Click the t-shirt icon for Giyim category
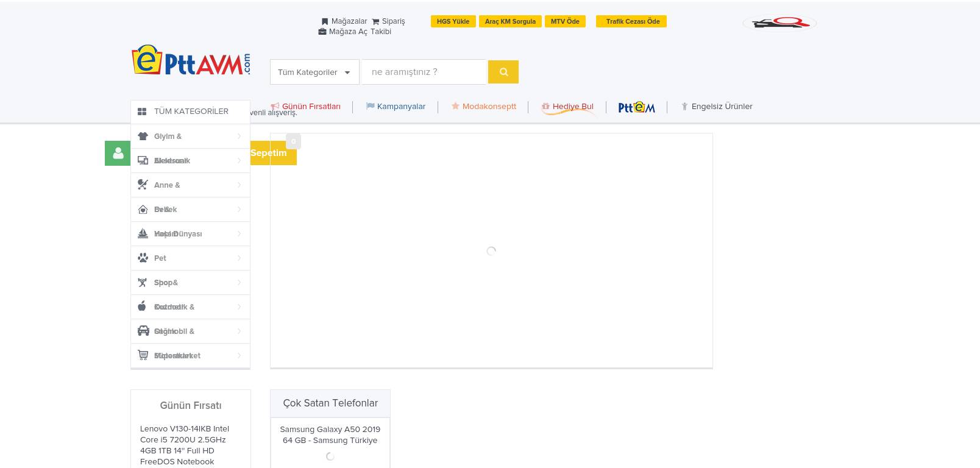 click(x=143, y=136)
